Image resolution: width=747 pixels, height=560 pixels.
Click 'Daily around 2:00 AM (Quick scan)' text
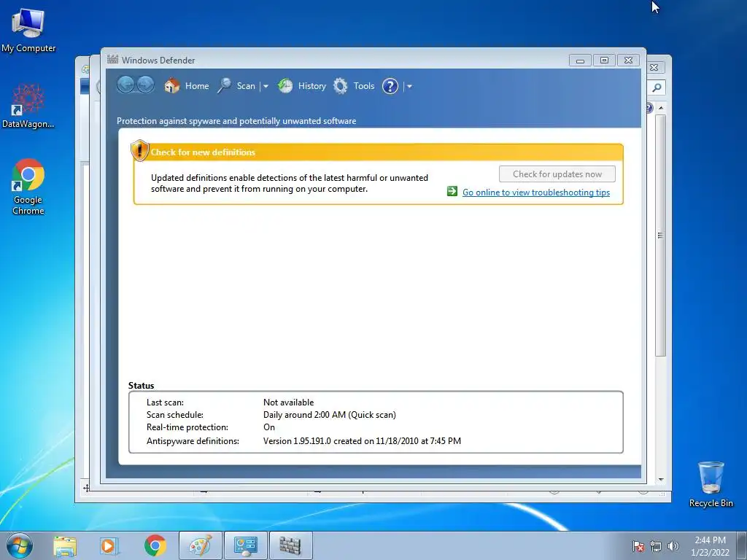pyautogui.click(x=329, y=415)
